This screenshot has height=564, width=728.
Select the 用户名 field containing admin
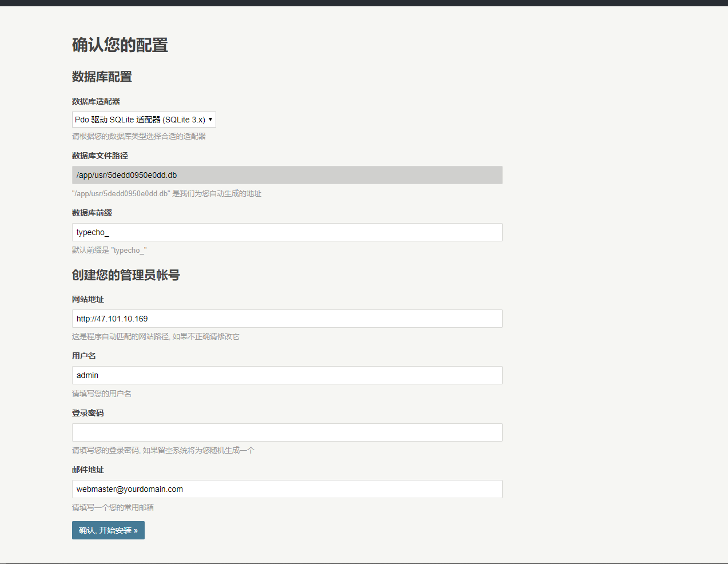pos(287,375)
